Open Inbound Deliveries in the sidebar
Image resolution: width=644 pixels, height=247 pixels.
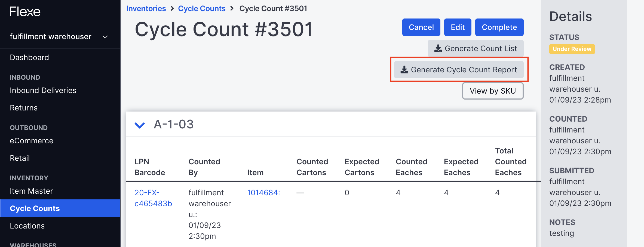43,90
